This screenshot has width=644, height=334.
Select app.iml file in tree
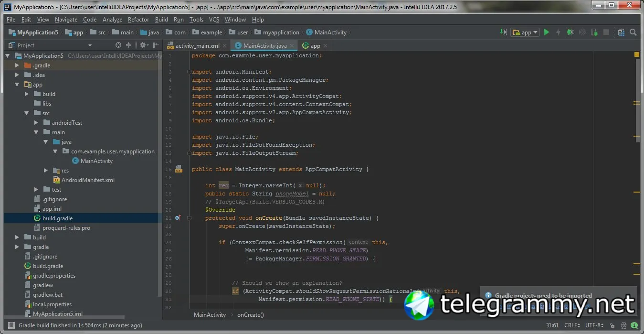pyautogui.click(x=48, y=209)
